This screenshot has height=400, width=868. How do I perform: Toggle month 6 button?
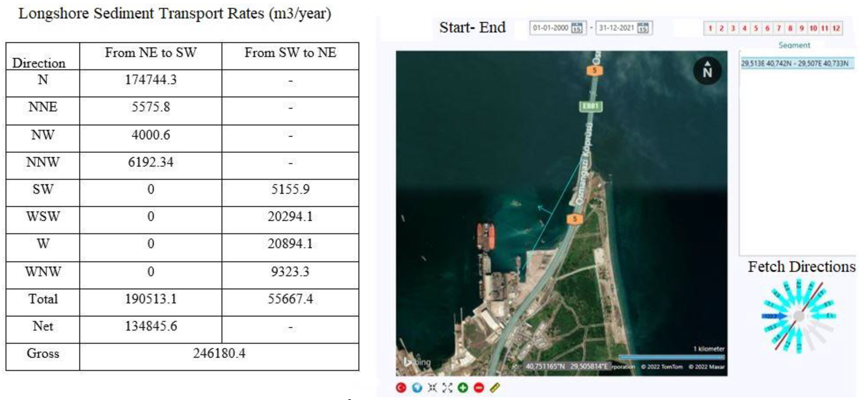767,28
